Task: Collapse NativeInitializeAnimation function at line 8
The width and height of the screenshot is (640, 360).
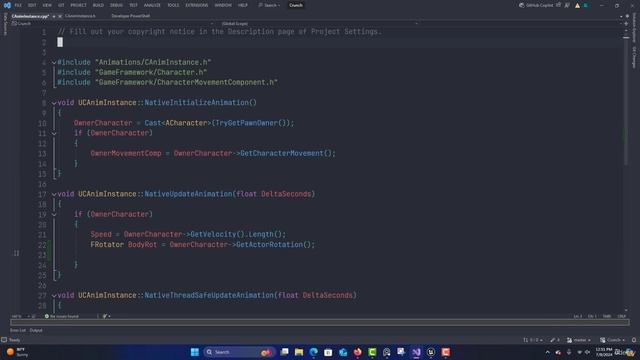Action: pos(54,103)
